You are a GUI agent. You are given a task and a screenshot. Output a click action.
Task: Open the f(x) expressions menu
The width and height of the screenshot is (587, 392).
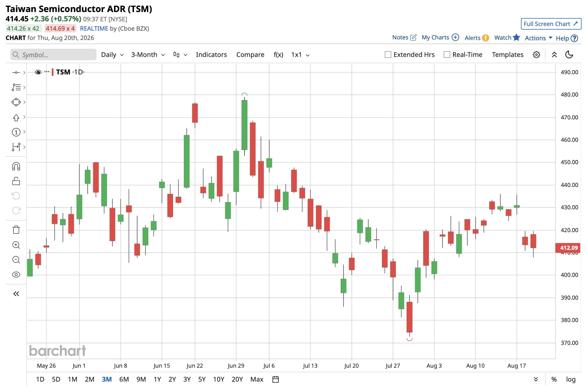pos(278,55)
